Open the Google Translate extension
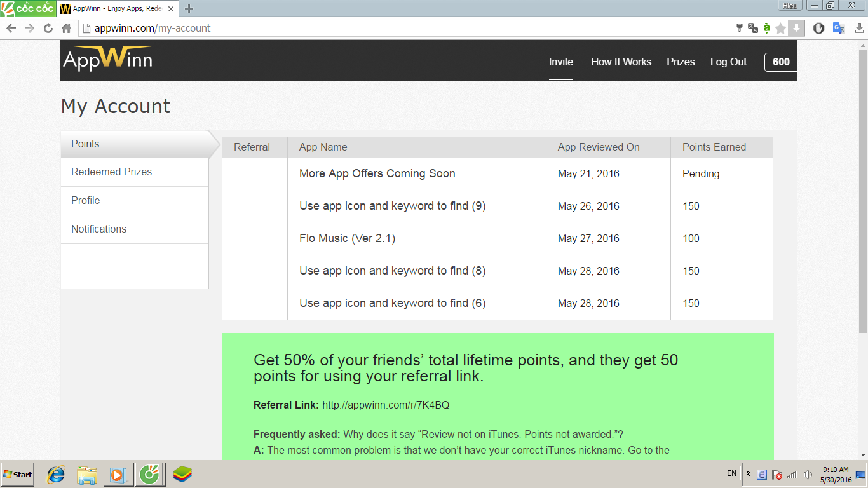The image size is (868, 488). (x=839, y=28)
